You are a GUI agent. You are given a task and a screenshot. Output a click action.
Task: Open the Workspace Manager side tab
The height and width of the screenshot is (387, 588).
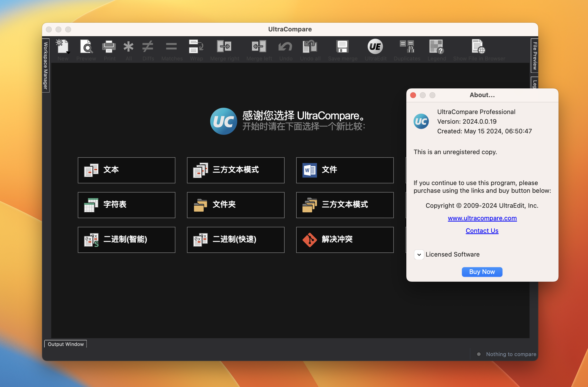[x=46, y=65]
